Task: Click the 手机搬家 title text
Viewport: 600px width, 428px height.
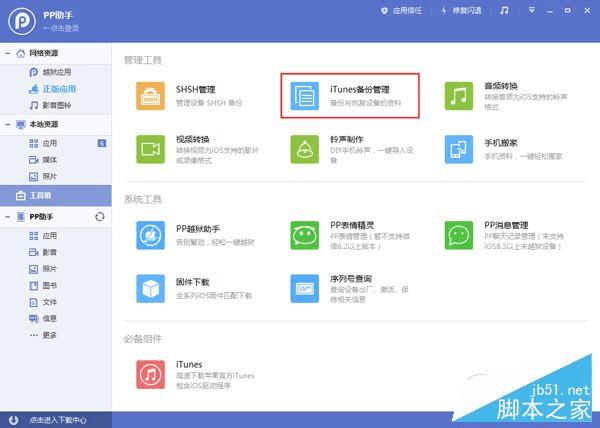Action: pos(501,143)
